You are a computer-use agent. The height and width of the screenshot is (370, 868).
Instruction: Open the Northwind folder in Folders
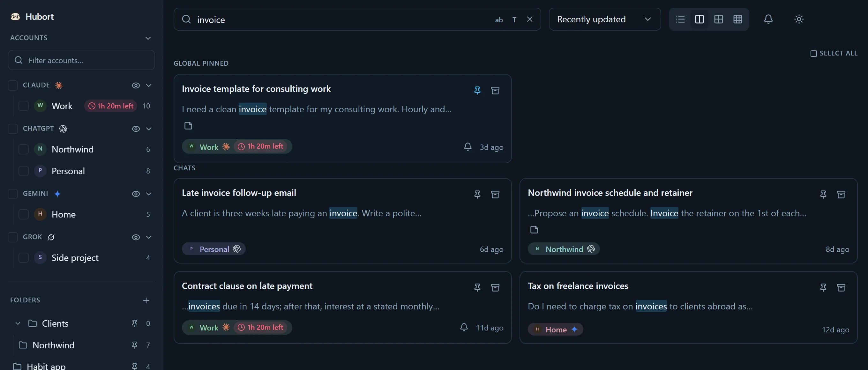[53, 345]
